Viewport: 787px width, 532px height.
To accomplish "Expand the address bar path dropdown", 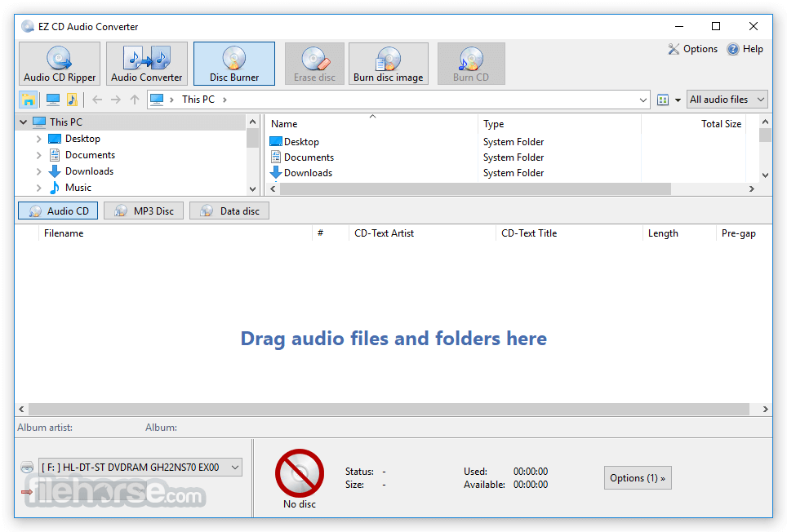I will [643, 100].
